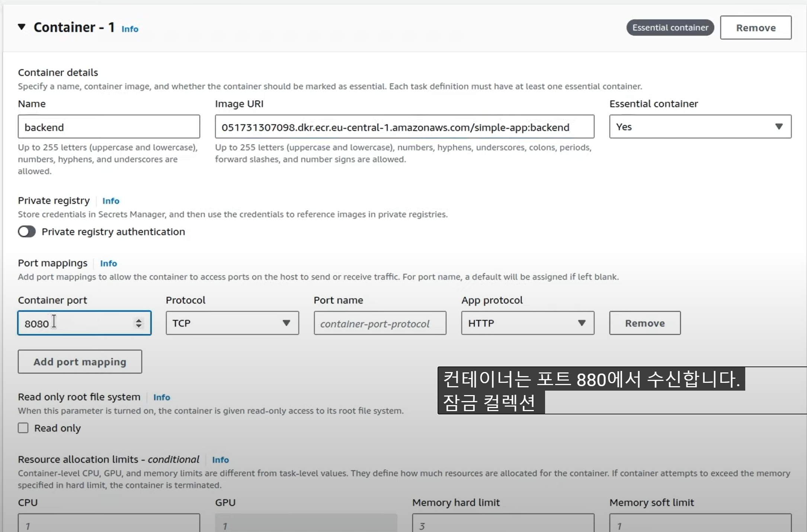Click the top Remove container button
The image size is (807, 532).
click(x=755, y=28)
